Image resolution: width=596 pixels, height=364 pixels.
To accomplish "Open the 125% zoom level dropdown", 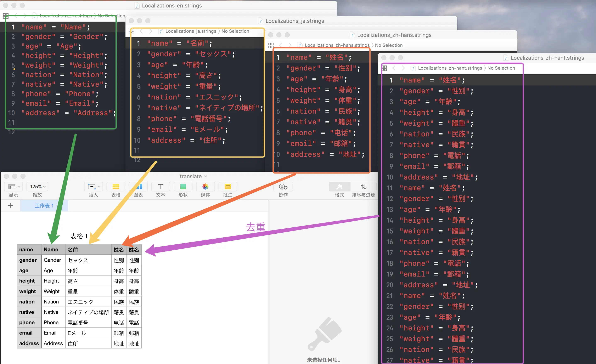I will (x=37, y=186).
